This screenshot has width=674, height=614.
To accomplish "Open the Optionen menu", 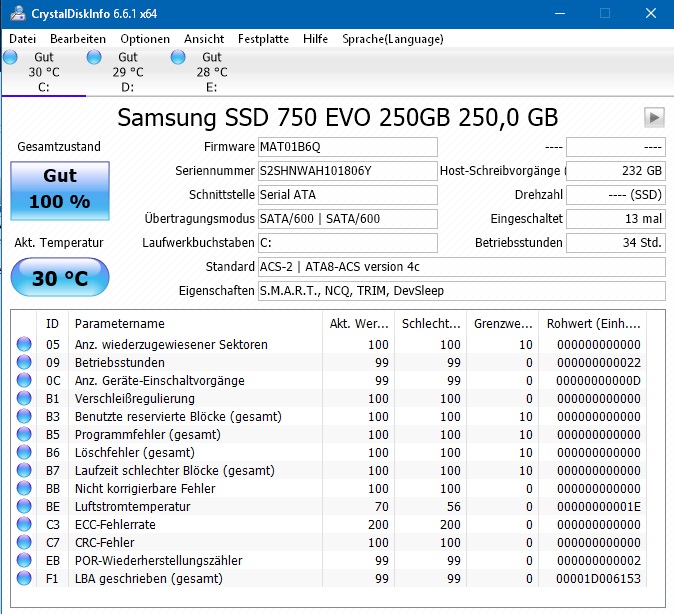I will [x=145, y=39].
